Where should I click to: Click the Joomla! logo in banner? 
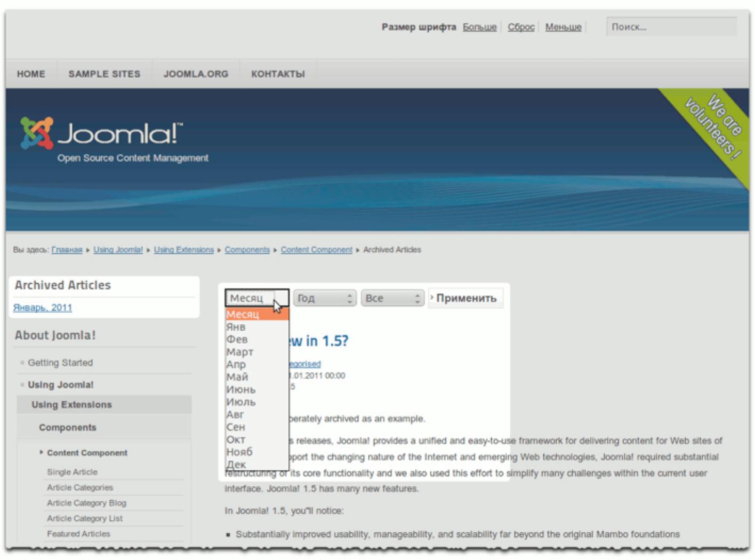(x=101, y=134)
